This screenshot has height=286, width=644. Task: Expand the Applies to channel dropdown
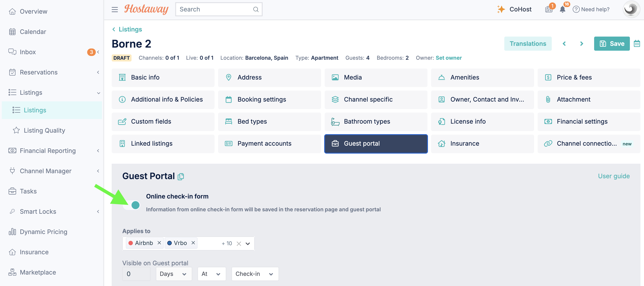pyautogui.click(x=247, y=243)
